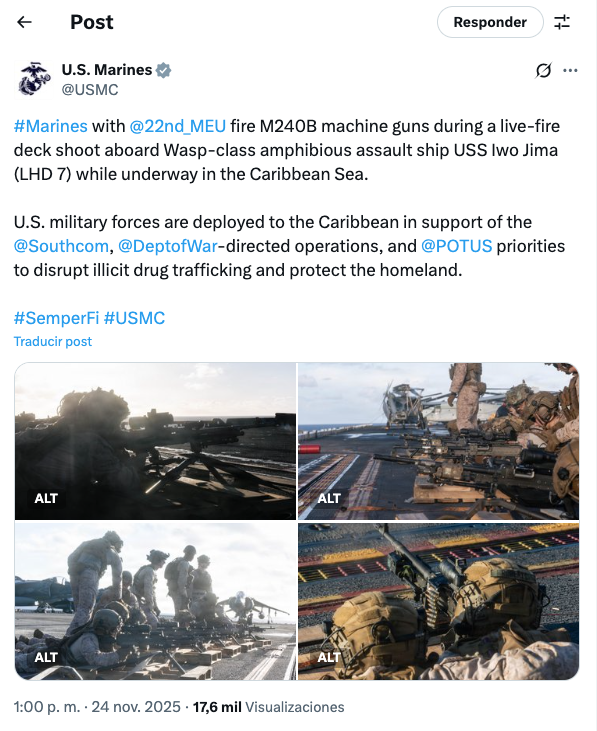Image resolution: width=597 pixels, height=731 pixels.
Task: Show ALT text on helmets close-up photo
Action: (x=329, y=657)
